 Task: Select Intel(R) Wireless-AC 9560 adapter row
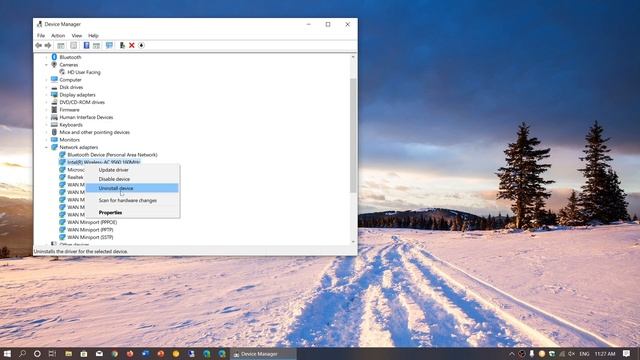[103, 162]
